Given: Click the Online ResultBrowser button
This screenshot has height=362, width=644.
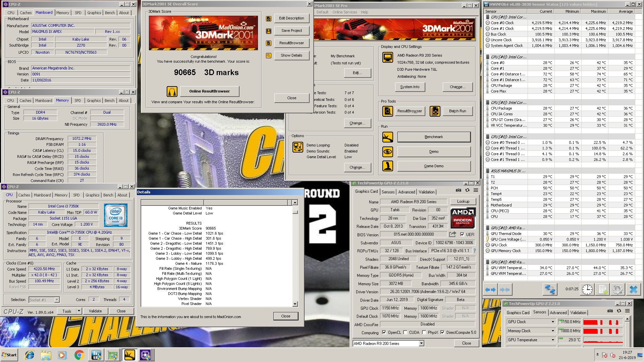Looking at the screenshot, I should coord(210,91).
